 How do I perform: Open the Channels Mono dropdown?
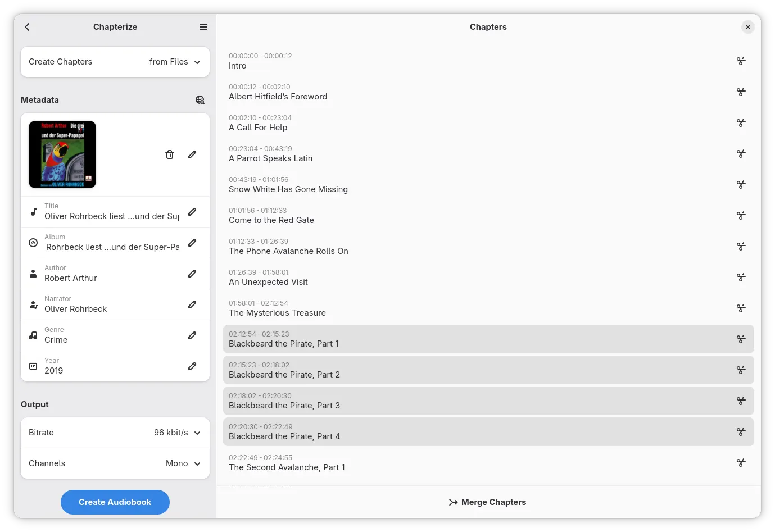[115, 463]
